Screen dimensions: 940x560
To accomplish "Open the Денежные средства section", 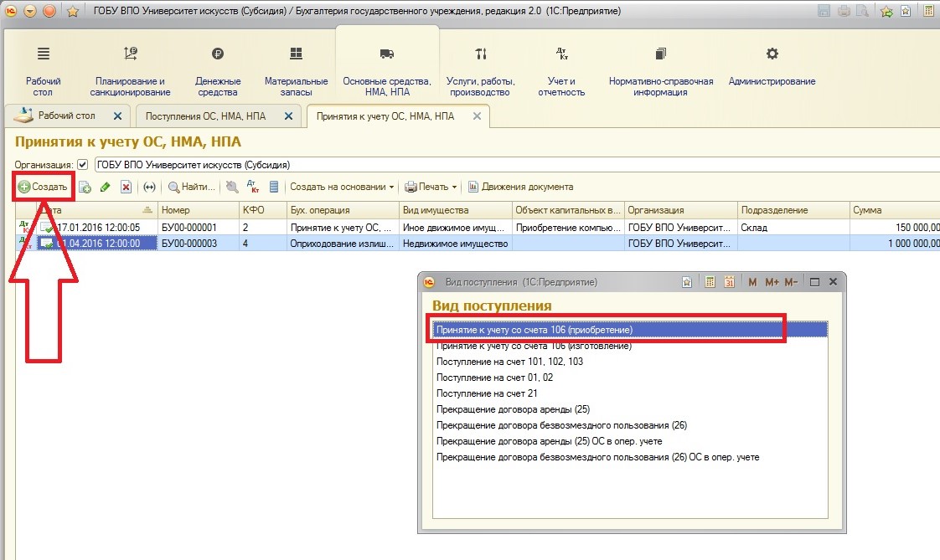I will [x=218, y=71].
